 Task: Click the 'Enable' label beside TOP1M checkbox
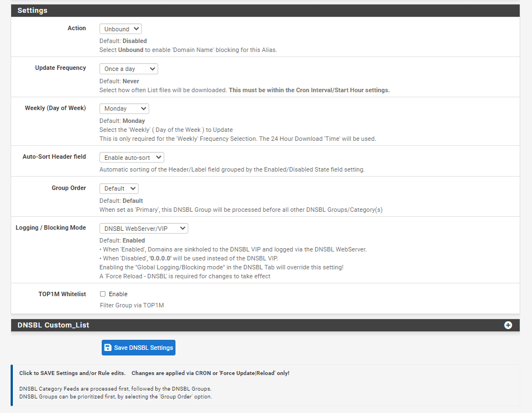(118, 294)
